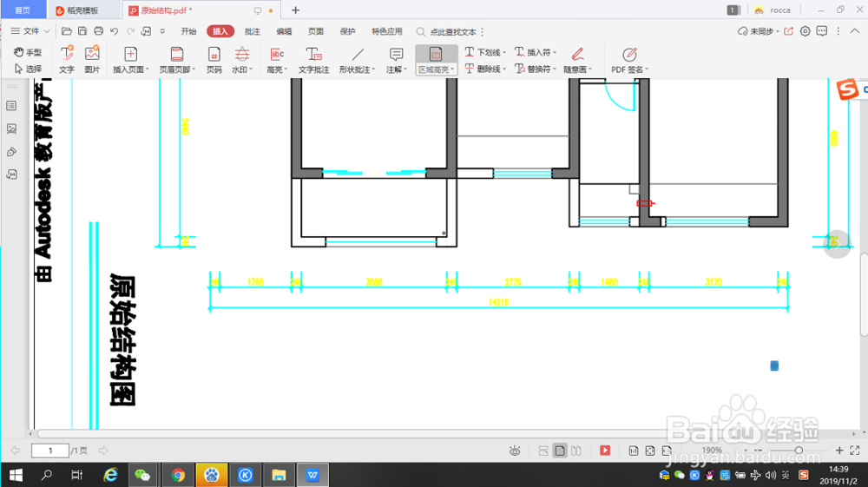Click the save icon in quick toolbar
Screen dimensions: 868x487
point(82,31)
